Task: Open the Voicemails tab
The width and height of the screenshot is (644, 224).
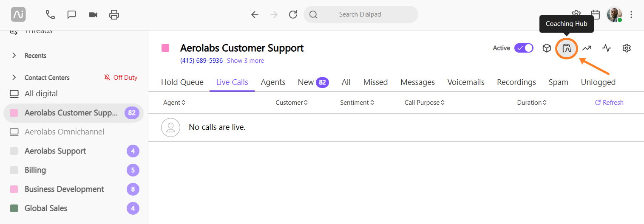Action: click(466, 82)
